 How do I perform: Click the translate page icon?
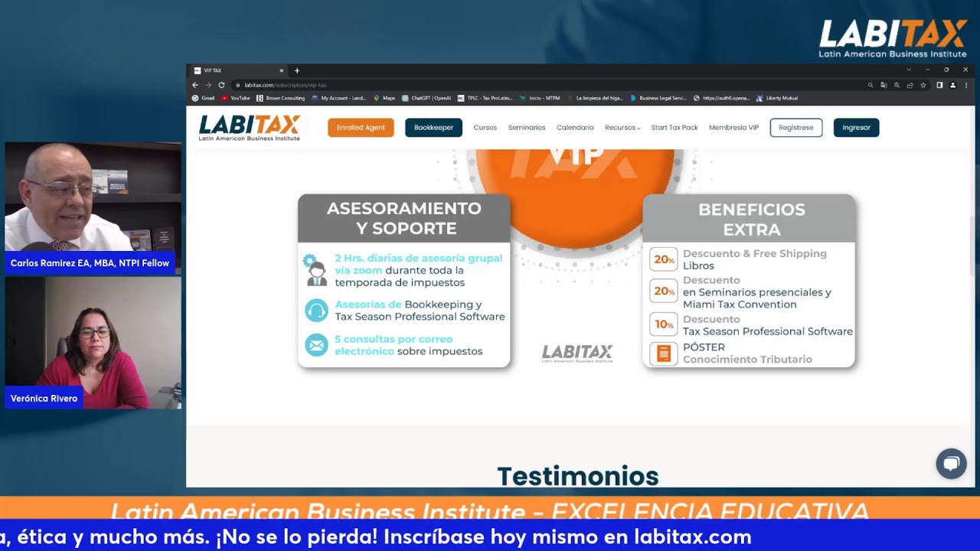click(x=884, y=85)
